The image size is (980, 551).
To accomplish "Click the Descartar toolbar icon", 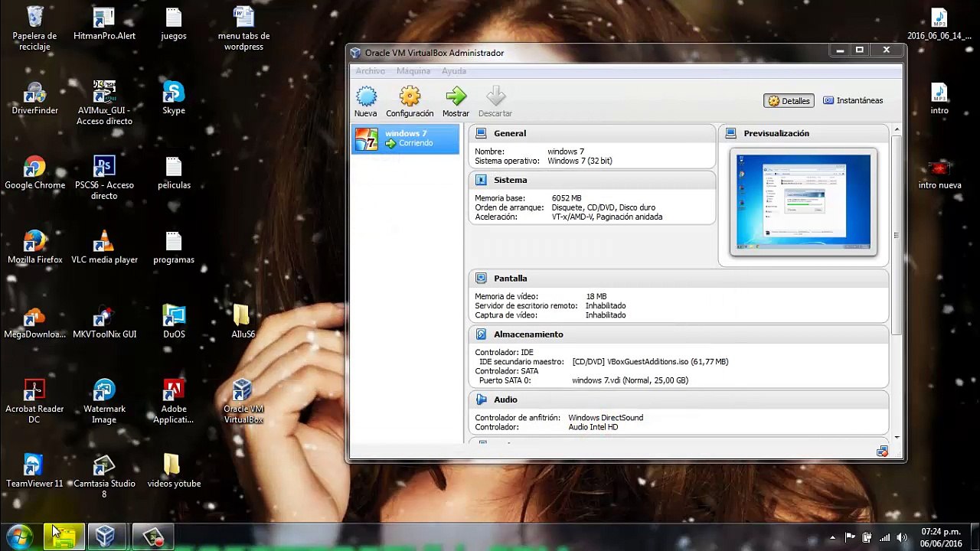I will tap(495, 96).
